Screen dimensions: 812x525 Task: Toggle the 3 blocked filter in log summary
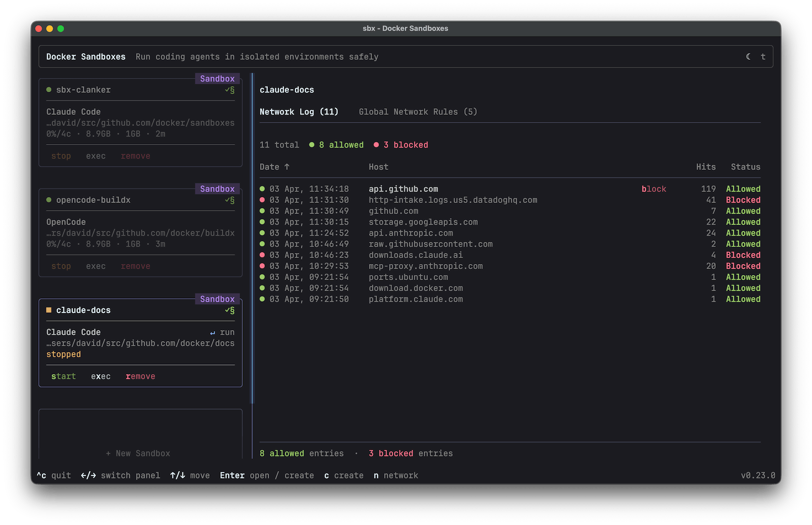coord(401,145)
